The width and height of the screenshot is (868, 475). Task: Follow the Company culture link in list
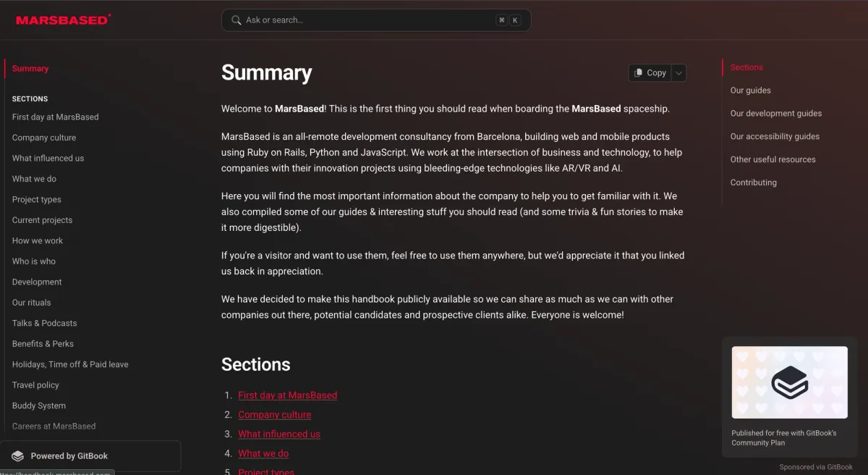click(274, 415)
